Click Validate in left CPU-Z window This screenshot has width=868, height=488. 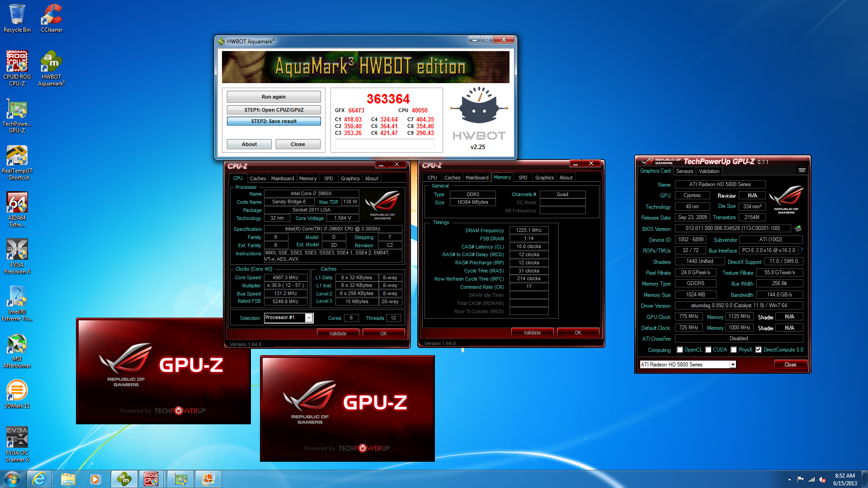pyautogui.click(x=338, y=333)
